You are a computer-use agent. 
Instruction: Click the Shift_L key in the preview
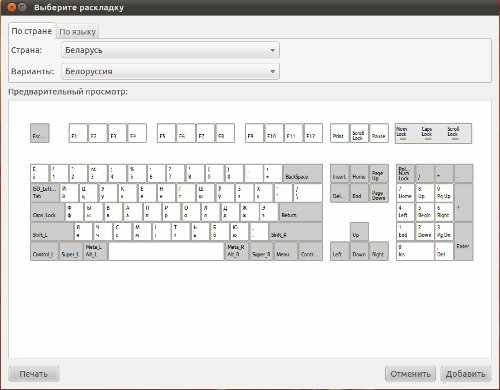[x=52, y=231]
